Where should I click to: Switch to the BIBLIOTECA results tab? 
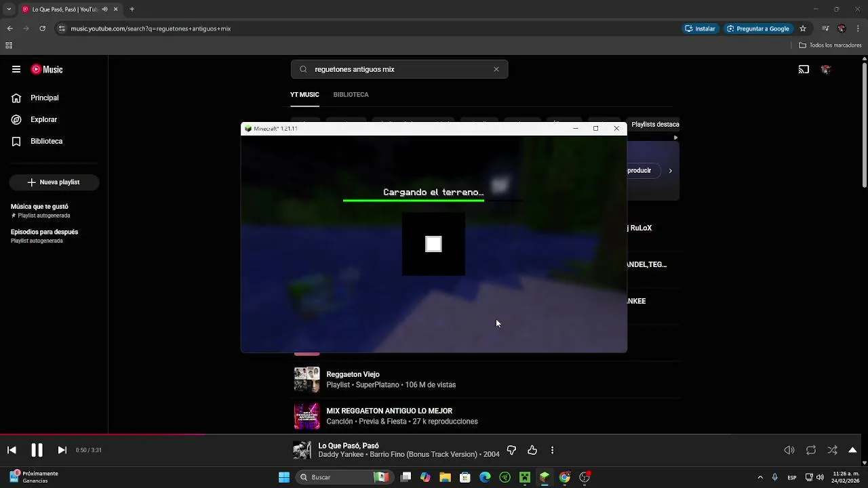click(351, 94)
